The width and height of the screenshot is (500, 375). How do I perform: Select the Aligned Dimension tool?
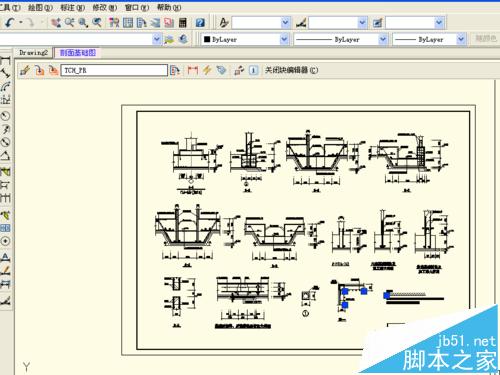(5, 74)
